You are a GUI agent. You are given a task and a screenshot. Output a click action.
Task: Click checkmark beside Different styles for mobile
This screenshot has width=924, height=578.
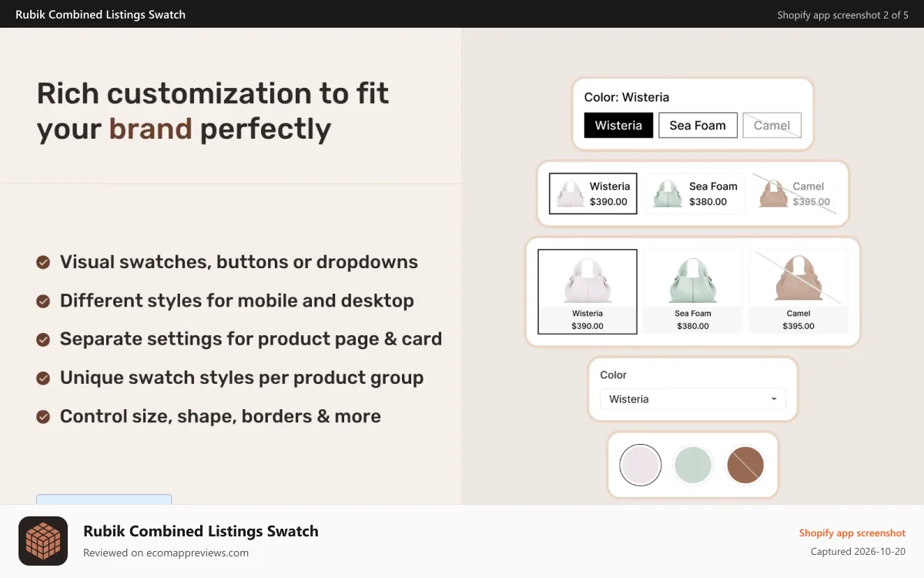(x=44, y=301)
